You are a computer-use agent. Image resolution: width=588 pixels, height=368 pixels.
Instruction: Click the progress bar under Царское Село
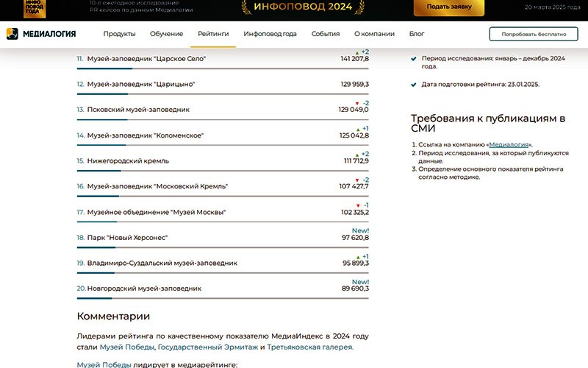(223, 68)
